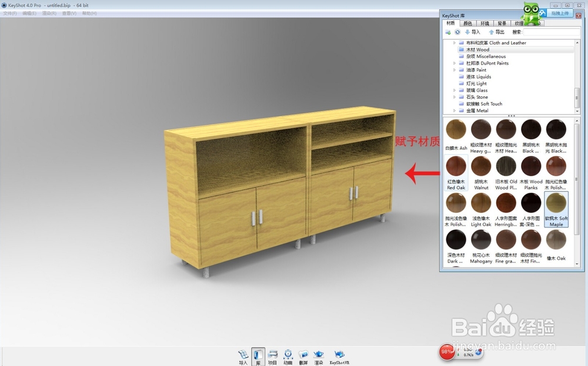Viewport: 588px width, 366px height.
Task: Toggle the 库 (Library) button in bottom toolbar
Action: tap(258, 357)
